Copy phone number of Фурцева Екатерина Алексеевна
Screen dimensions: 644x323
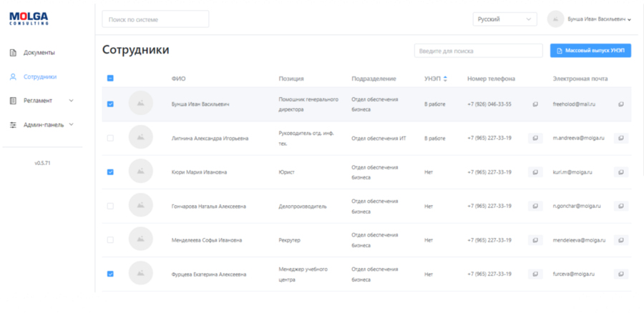click(x=535, y=274)
